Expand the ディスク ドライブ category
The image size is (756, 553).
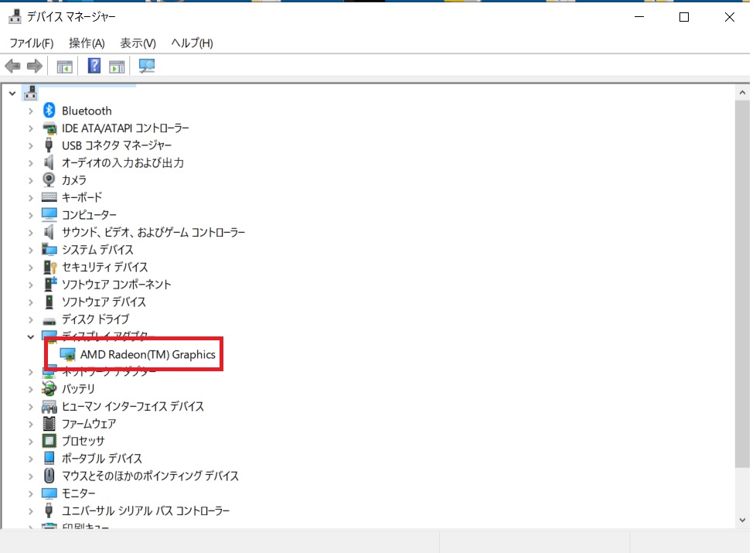(x=30, y=319)
